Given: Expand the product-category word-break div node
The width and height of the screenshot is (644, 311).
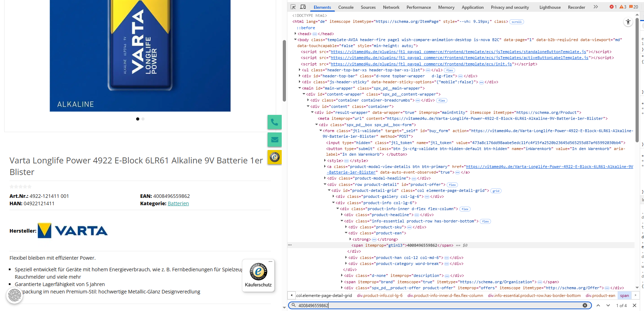Looking at the screenshot, I should [x=346, y=264].
